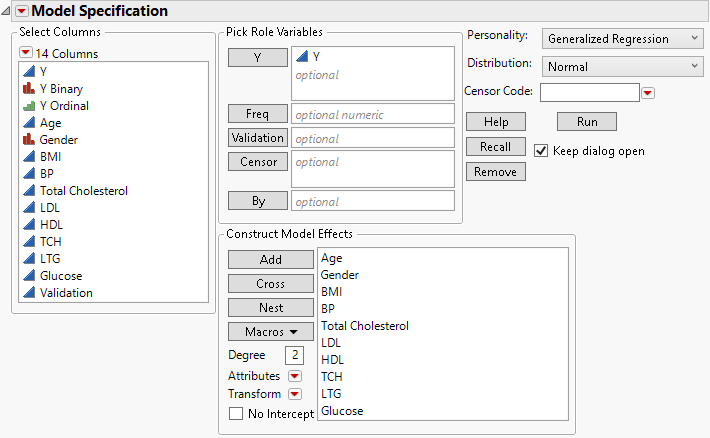Click the nominal icon next to Gender column
This screenshot has height=438, width=710.
[x=28, y=140]
